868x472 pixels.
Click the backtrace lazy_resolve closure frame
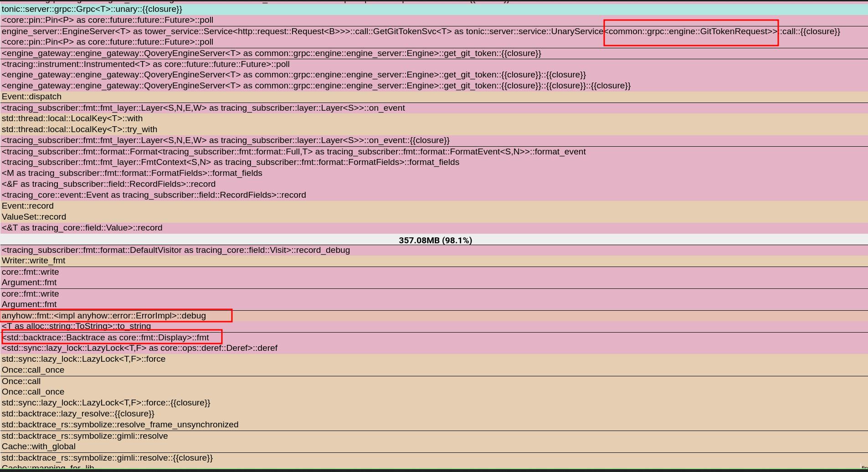[434, 414]
